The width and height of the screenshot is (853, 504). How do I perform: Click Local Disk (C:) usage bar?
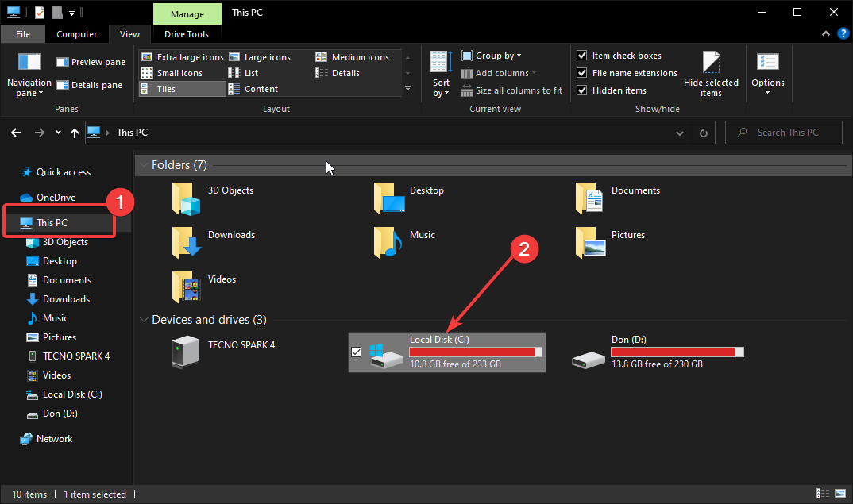click(x=476, y=352)
